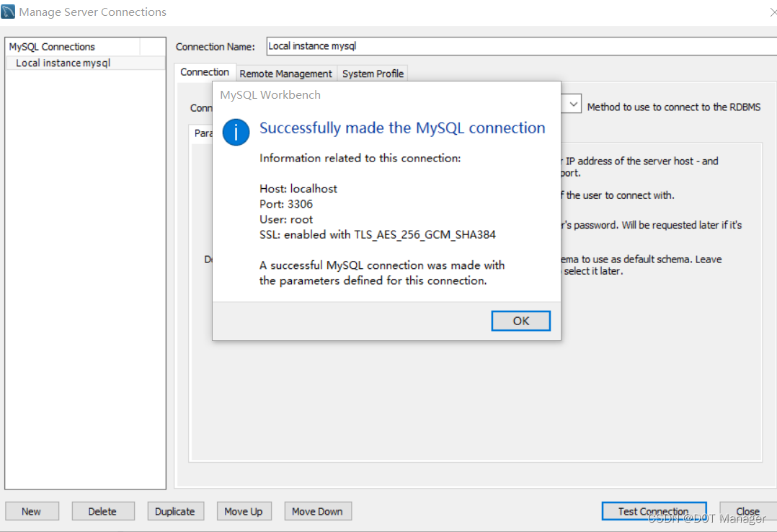This screenshot has height=532, width=777.
Task: Open the System Profile tab
Action: click(373, 74)
